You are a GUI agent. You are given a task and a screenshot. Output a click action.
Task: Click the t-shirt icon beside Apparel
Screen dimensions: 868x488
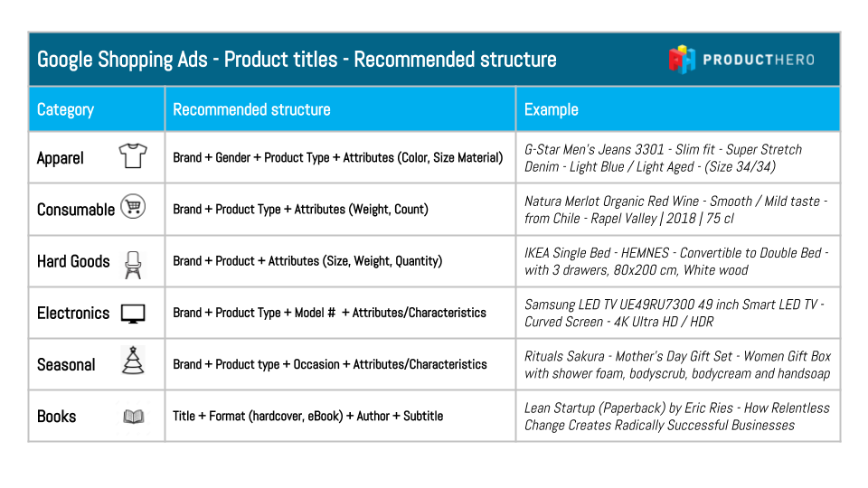[133, 155]
